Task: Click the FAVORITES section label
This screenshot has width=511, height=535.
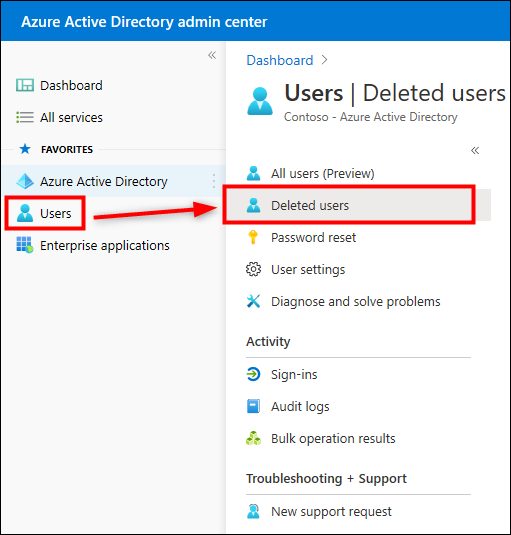Action: [x=67, y=149]
